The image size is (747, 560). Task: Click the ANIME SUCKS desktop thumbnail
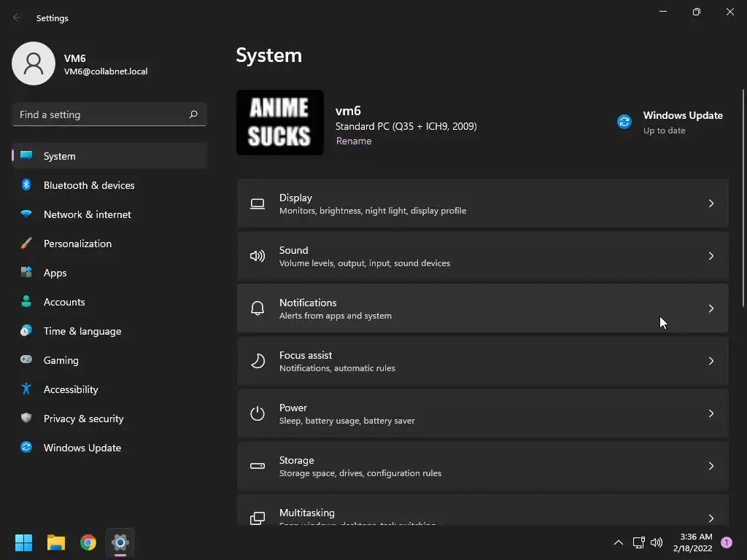[x=279, y=122]
